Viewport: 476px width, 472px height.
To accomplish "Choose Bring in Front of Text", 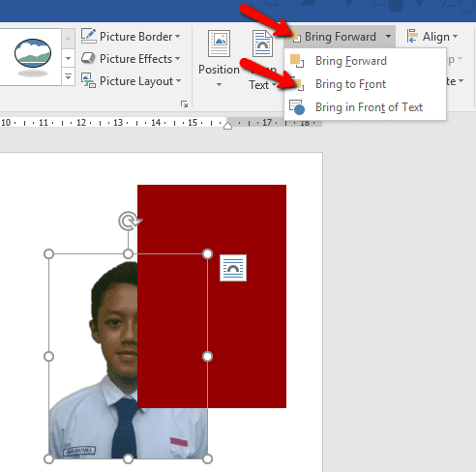I will pyautogui.click(x=365, y=107).
